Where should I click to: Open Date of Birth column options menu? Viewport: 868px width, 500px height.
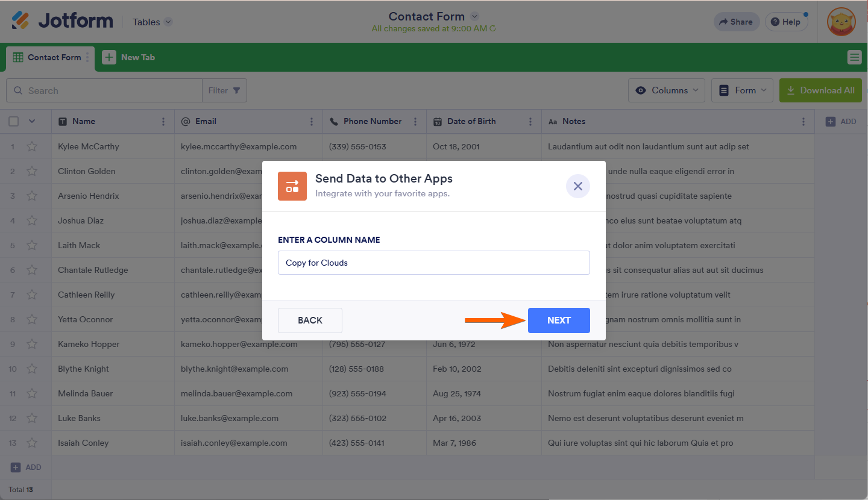point(530,122)
